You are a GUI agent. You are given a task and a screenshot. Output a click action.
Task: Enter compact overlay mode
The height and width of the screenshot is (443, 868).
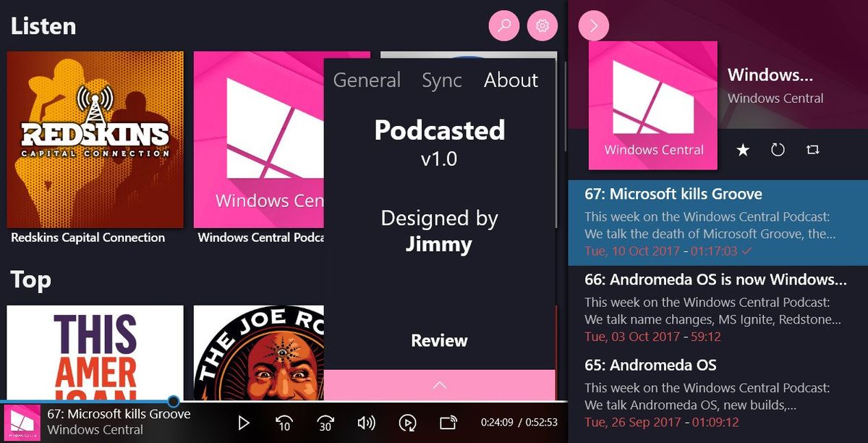pyautogui.click(x=448, y=422)
